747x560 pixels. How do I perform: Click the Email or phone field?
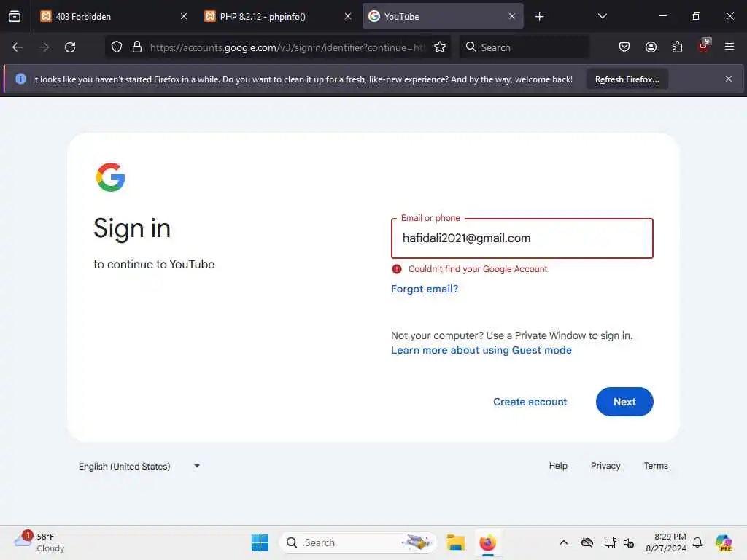(x=522, y=238)
